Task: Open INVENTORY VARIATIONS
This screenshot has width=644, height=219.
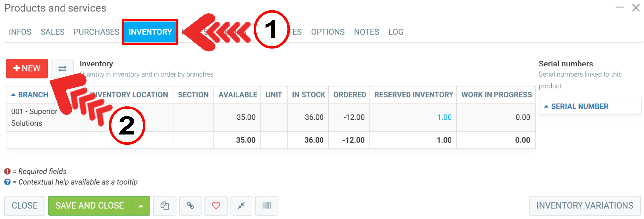Action: tap(584, 206)
